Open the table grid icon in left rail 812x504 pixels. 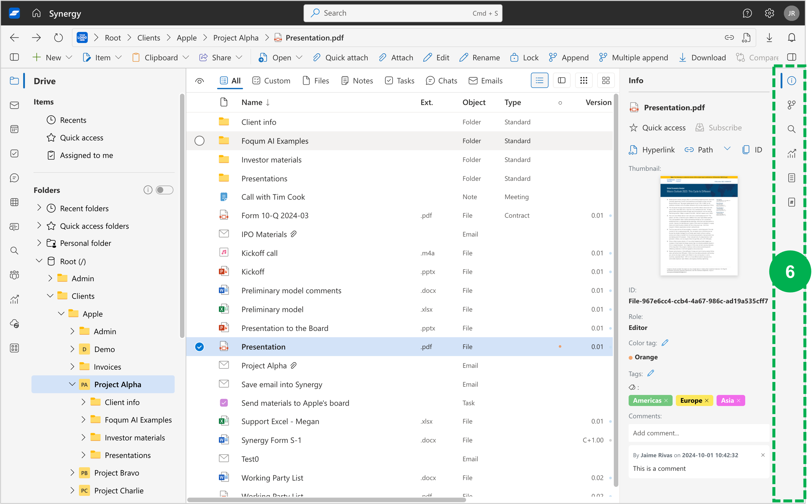[x=14, y=202]
